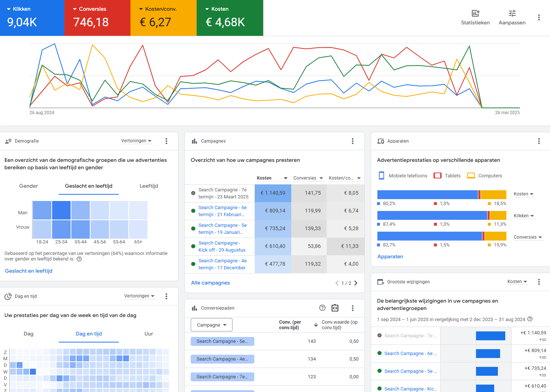This screenshot has width=550, height=392.
Task: Toggle the Computers legend item
Action: 485,176
